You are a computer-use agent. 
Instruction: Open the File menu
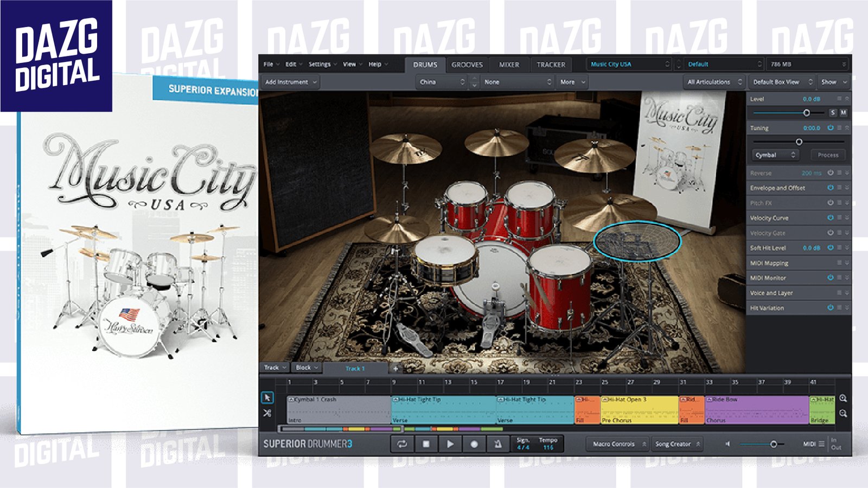pyautogui.click(x=271, y=64)
